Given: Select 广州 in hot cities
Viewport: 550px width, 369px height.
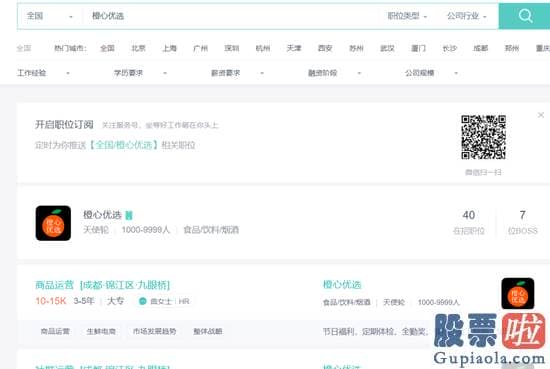Looking at the screenshot, I should [x=201, y=48].
